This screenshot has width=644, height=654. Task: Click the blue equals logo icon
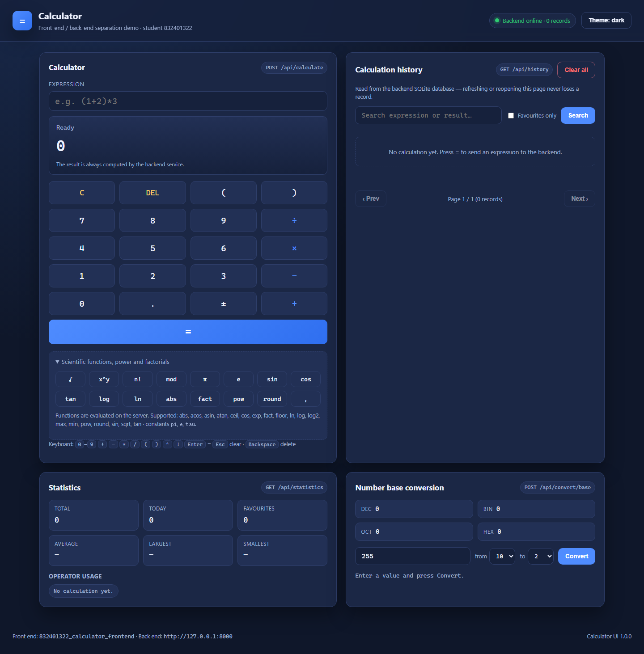click(x=22, y=21)
